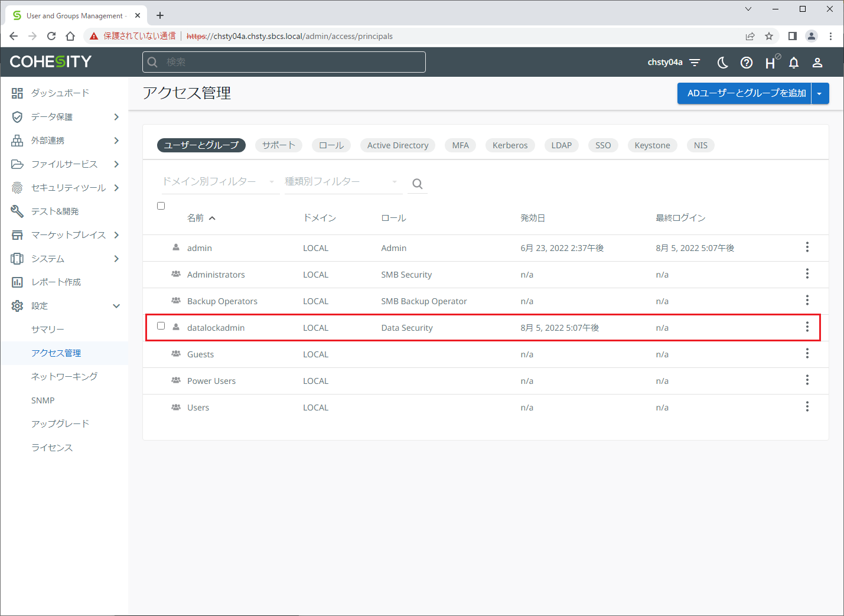Switch to the Kerberos tab
Image resolution: width=844 pixels, height=616 pixels.
pyautogui.click(x=510, y=145)
